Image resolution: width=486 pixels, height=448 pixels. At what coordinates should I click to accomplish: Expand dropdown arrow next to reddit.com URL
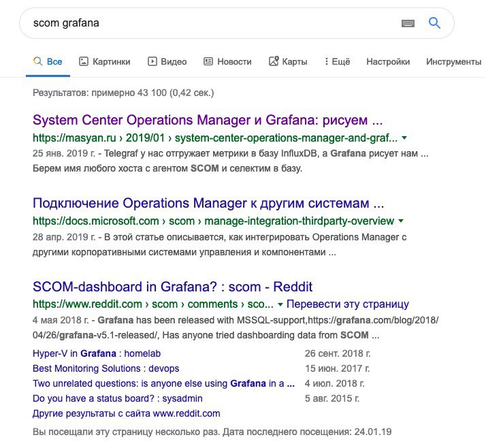coord(280,304)
